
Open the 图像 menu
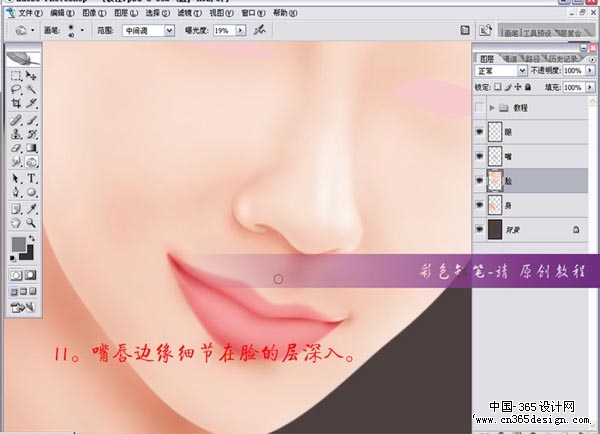pyautogui.click(x=94, y=13)
